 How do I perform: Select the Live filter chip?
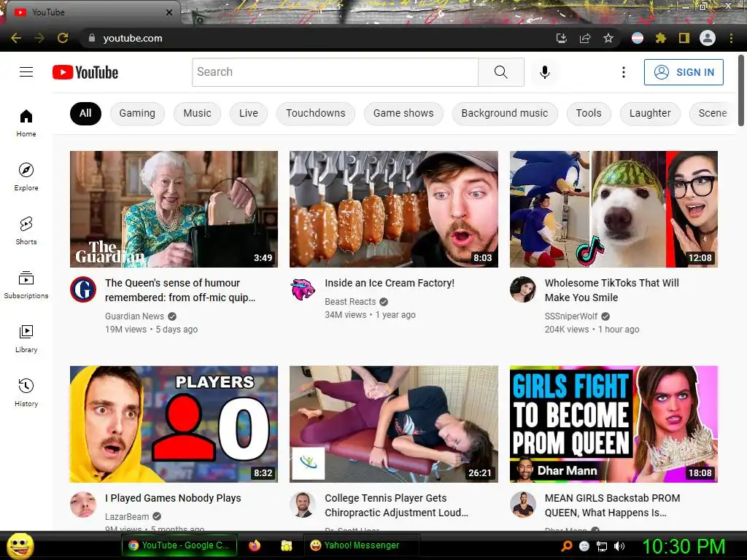click(248, 113)
